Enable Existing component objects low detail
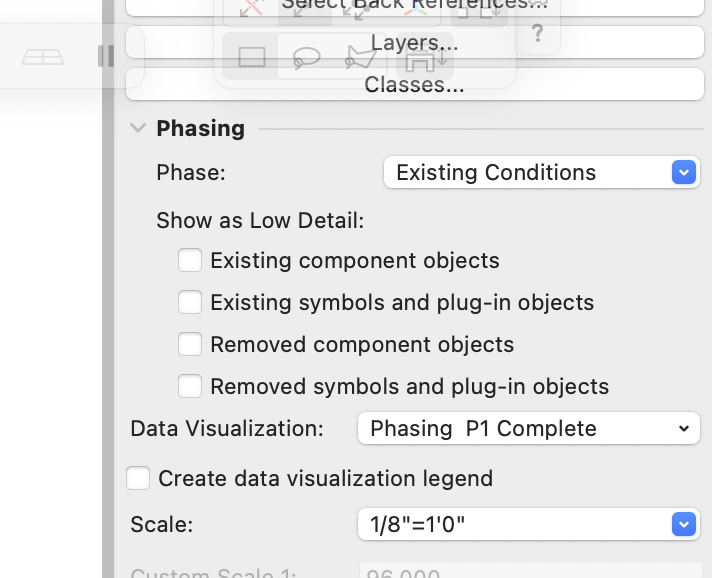Image resolution: width=712 pixels, height=578 pixels. [190, 261]
